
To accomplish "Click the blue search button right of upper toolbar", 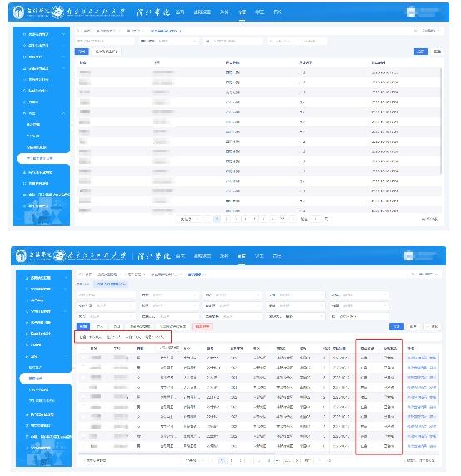I will click(x=420, y=52).
